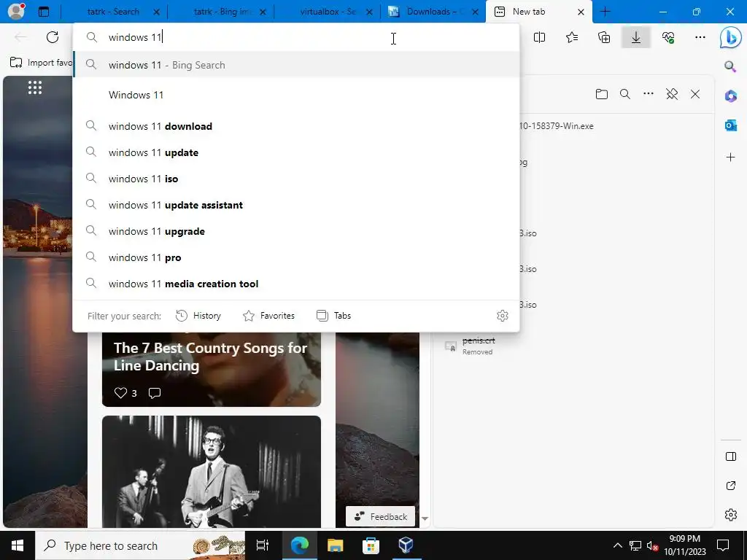Open link in new window sidebar icon
The height and width of the screenshot is (560, 747).
730,486
